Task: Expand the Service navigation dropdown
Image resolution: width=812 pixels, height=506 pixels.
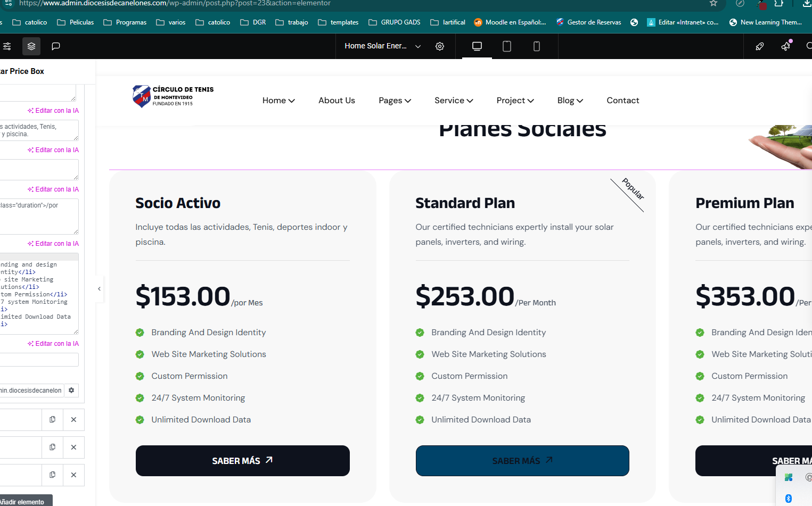Action: tap(454, 101)
